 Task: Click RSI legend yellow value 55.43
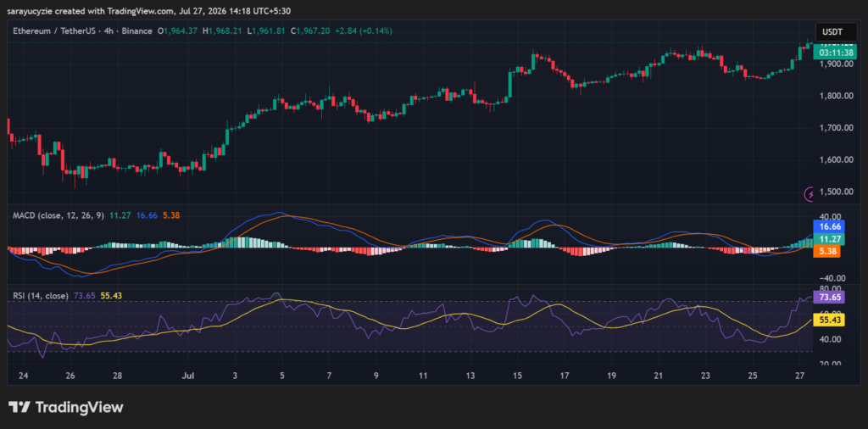point(111,296)
